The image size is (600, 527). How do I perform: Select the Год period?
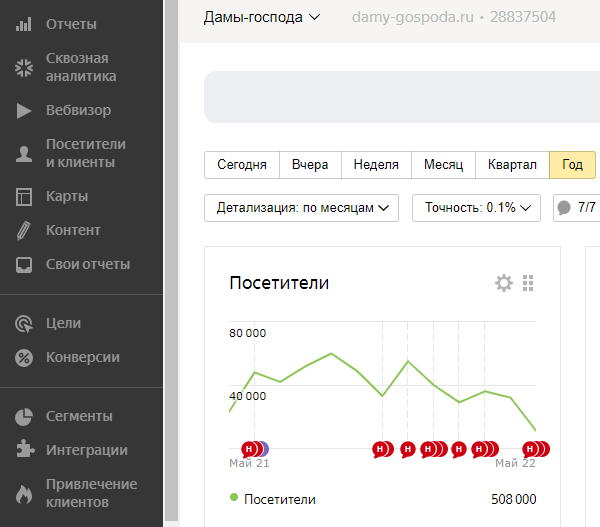pos(572,165)
